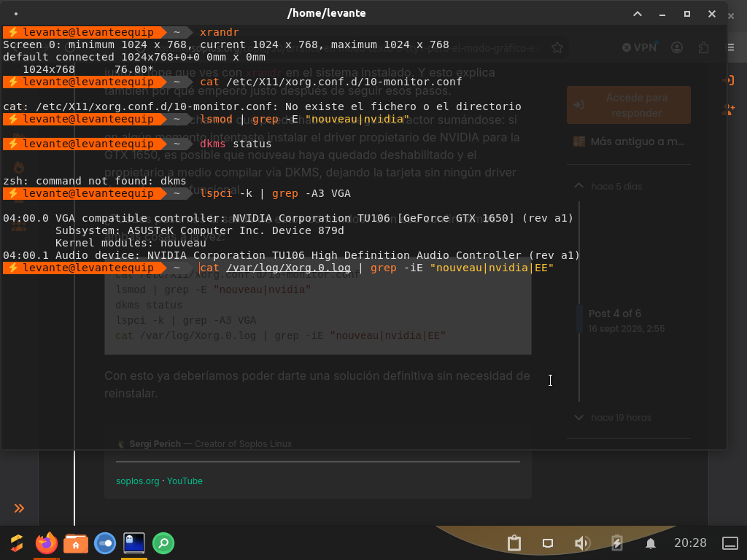This screenshot has width=747, height=560.
Task: Click the 'Subsystem: ASUSTeK Computer Inc.' line
Action: tap(199, 230)
